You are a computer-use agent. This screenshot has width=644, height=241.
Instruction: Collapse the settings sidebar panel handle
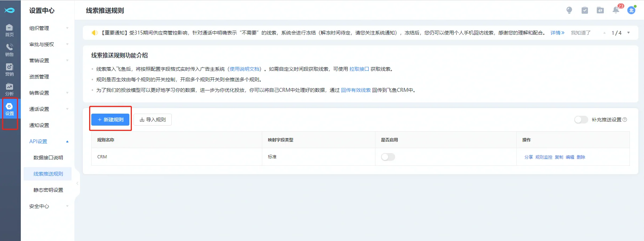coord(77,183)
